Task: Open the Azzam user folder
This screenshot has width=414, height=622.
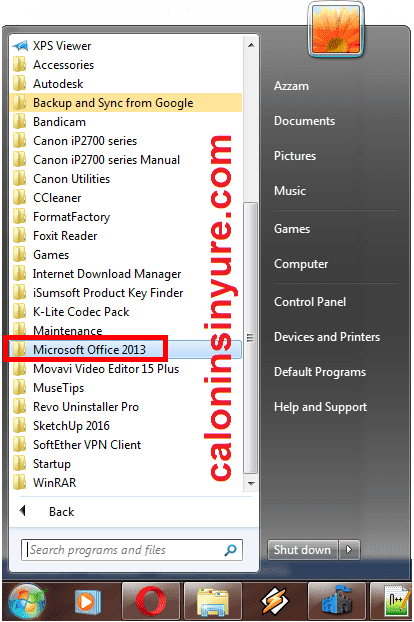Action: [x=291, y=86]
